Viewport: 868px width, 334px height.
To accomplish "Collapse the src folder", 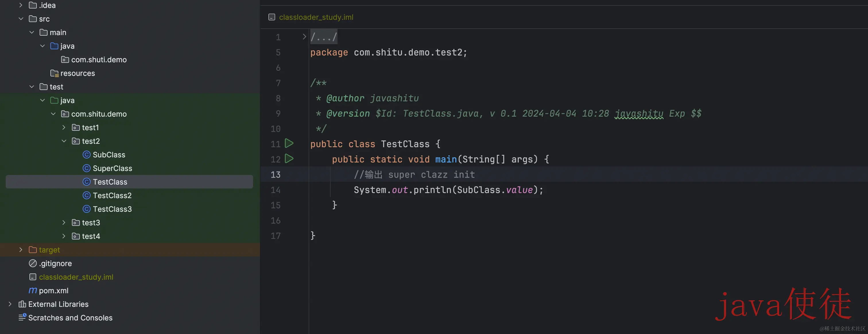I will (x=21, y=19).
